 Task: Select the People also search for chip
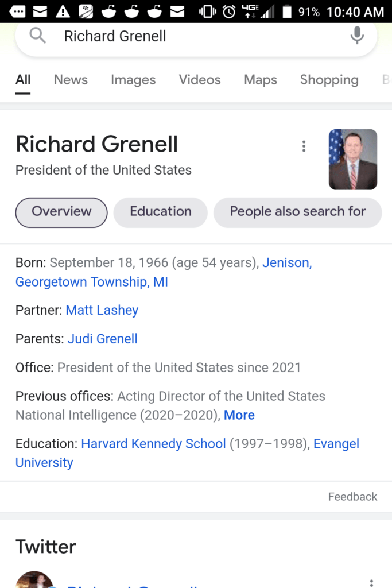pos(297,212)
